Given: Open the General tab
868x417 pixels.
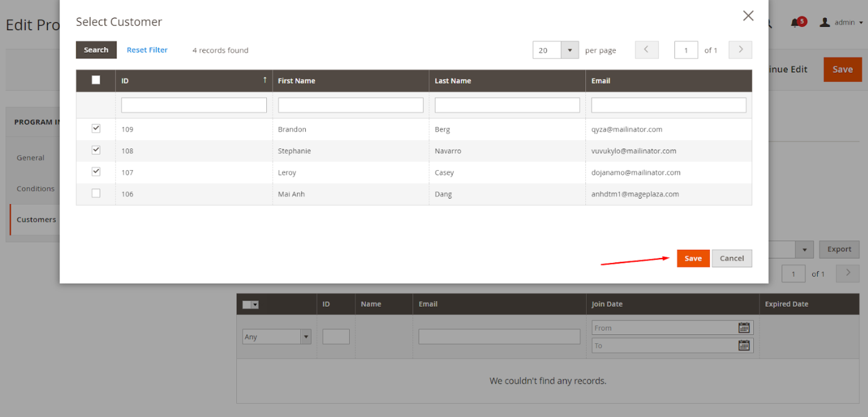Looking at the screenshot, I should (31, 158).
